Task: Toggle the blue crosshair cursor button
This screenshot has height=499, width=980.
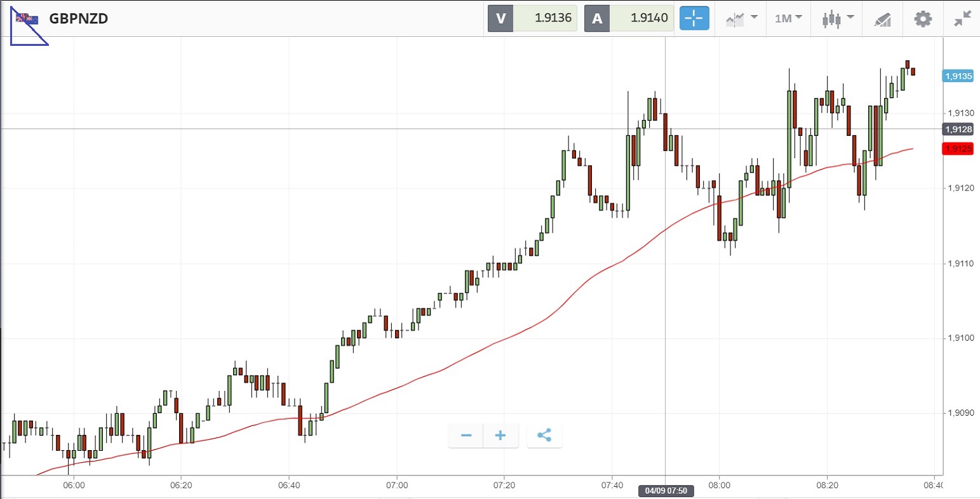Action: coord(694,18)
